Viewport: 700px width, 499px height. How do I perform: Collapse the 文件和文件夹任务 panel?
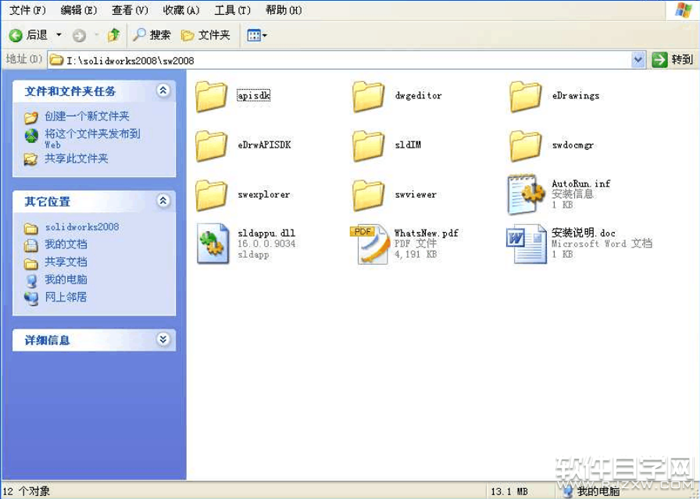pos(163,91)
